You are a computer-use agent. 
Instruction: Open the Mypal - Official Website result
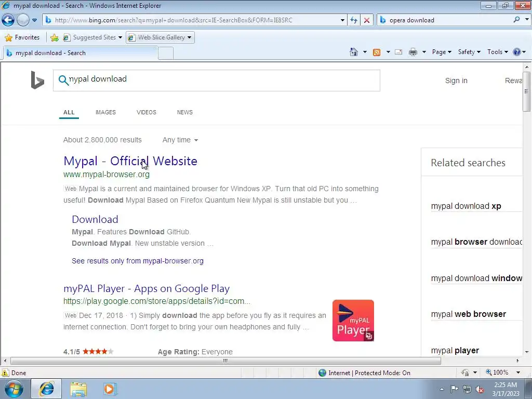click(x=130, y=161)
